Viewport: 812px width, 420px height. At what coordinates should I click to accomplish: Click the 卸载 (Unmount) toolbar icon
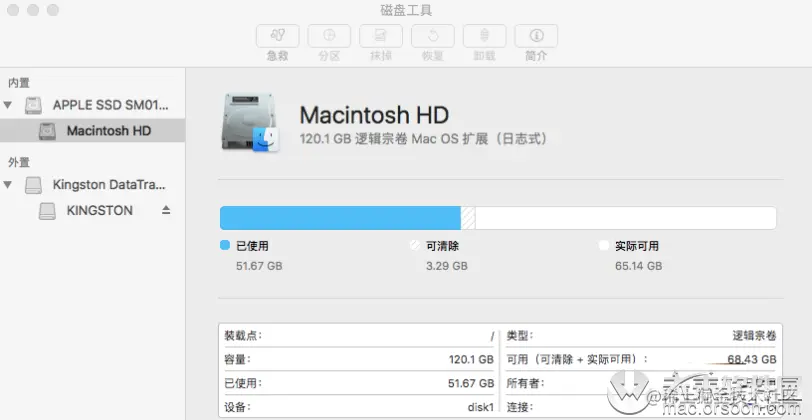[x=484, y=36]
